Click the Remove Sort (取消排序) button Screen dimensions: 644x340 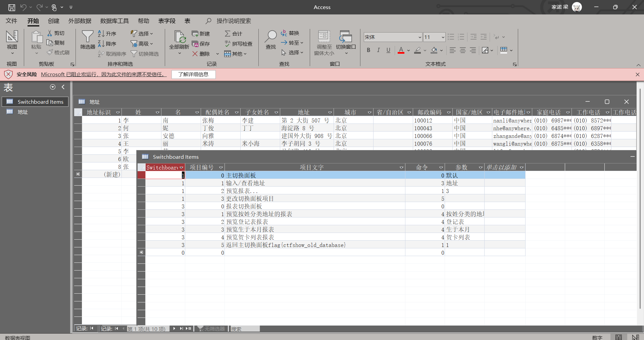point(112,54)
